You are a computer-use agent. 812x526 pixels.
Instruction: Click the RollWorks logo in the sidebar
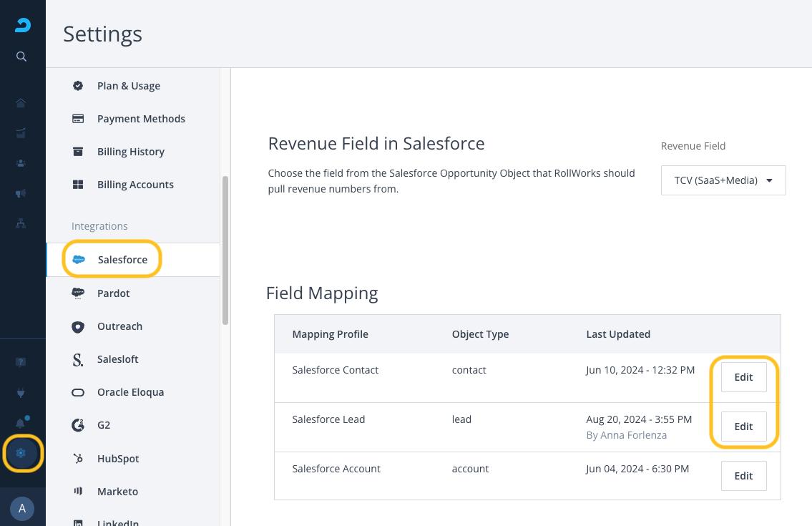(22, 26)
